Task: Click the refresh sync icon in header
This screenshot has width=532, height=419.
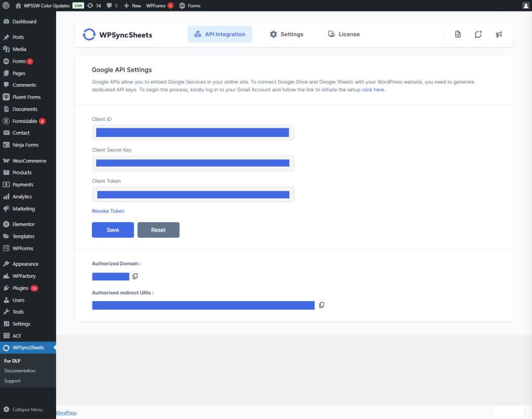Action: (x=478, y=34)
